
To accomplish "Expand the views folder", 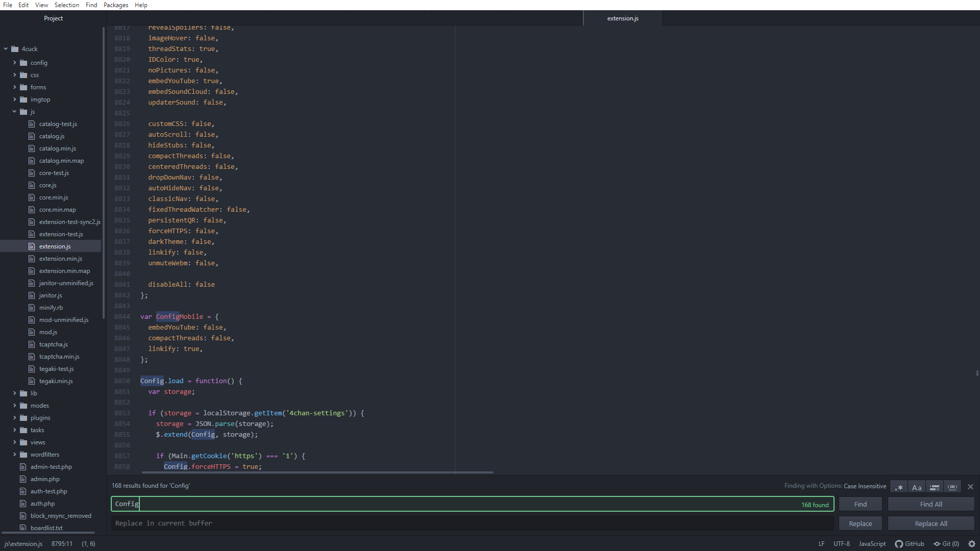I will (x=15, y=442).
